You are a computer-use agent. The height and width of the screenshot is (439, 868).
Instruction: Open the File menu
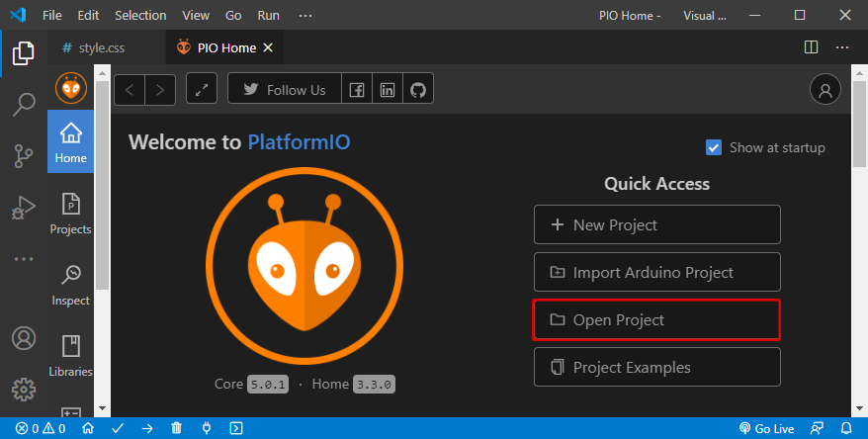tap(52, 16)
